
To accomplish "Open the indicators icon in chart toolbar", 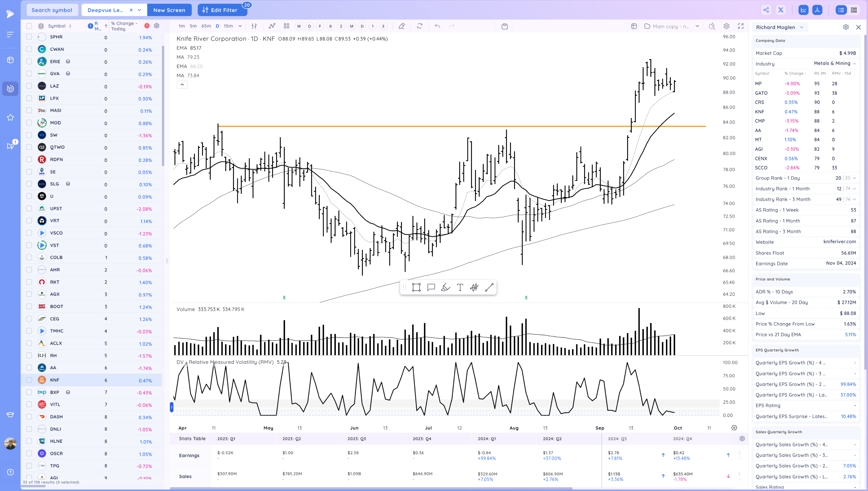I will [272, 26].
